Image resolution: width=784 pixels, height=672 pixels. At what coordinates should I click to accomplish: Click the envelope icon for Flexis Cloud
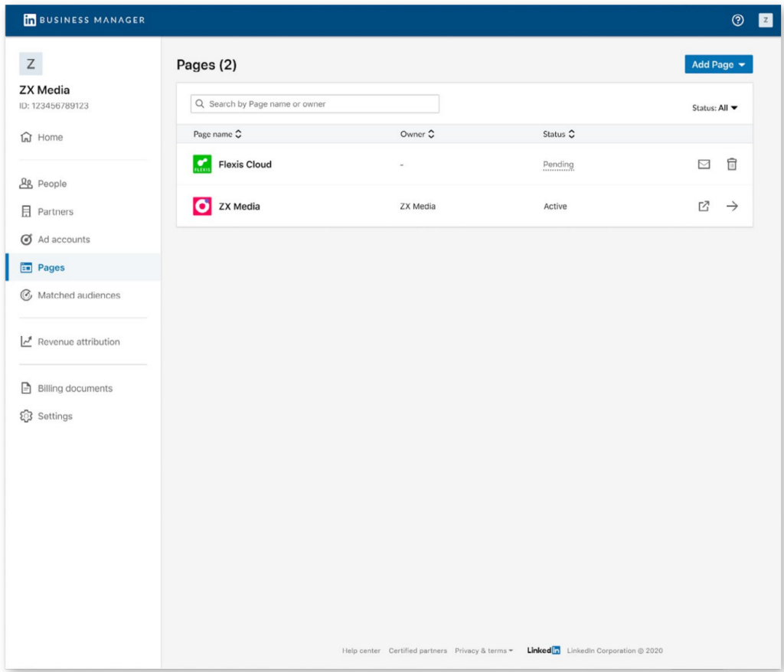pos(704,165)
